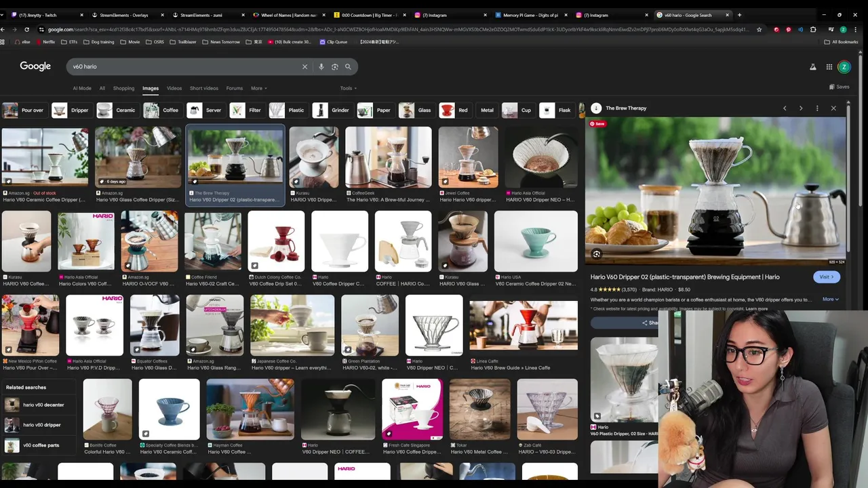Open Amazon.sg Hario V60 Ceramic Coffee Dripper thumbnail
Viewport: 868px width, 488px height.
coord(45,157)
